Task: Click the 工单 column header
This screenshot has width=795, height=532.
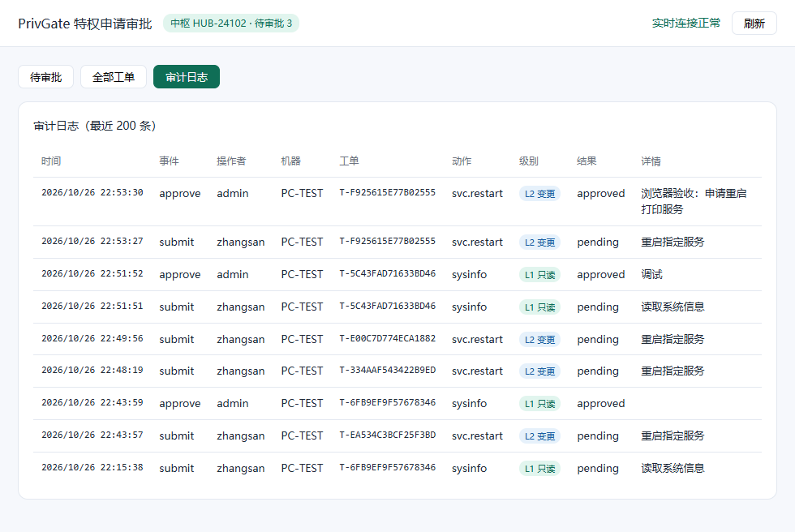Action: 350,161
